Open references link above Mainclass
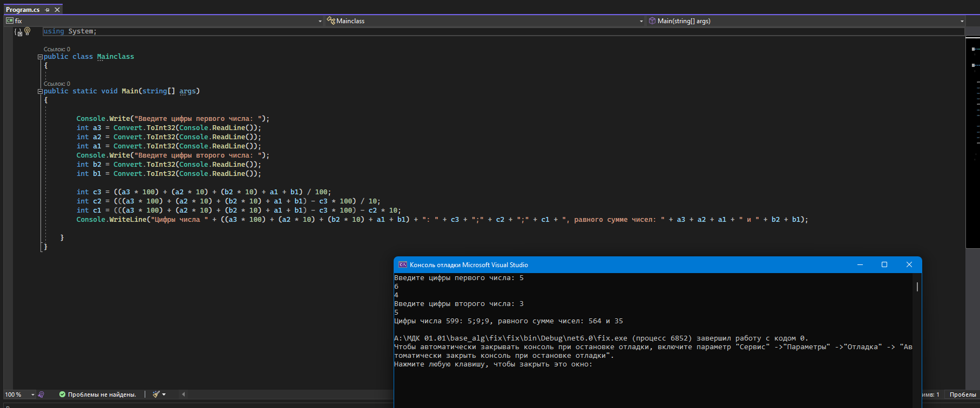This screenshot has width=980, height=408. (x=57, y=49)
